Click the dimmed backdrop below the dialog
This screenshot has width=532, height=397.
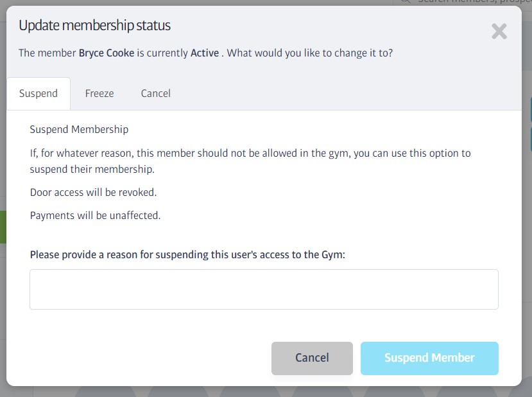coord(266,392)
